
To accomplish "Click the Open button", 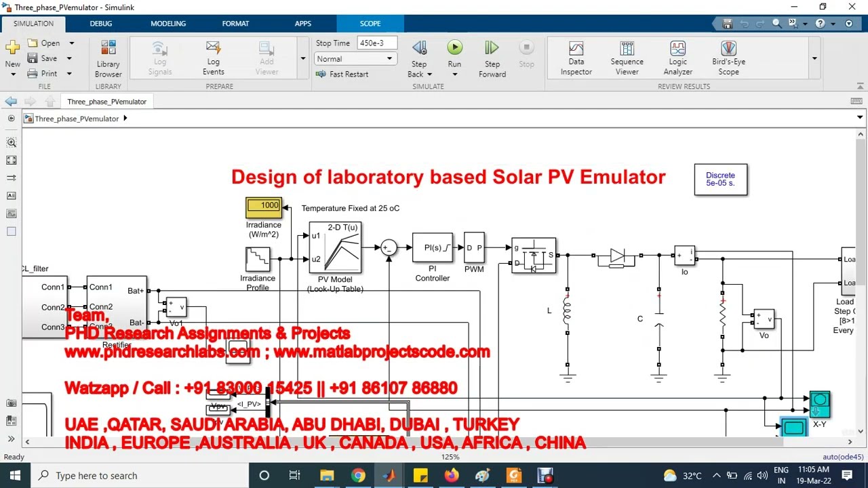I will [x=44, y=43].
